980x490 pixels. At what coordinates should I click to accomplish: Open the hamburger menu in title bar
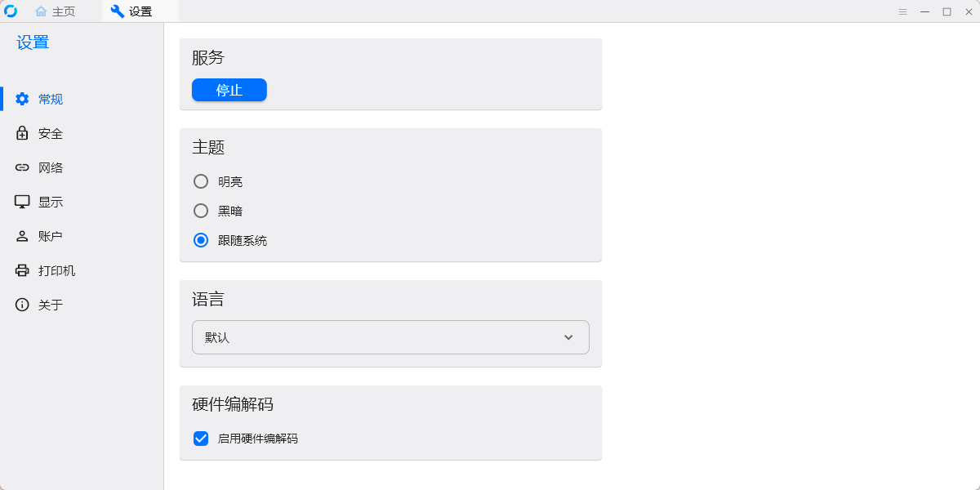click(x=902, y=11)
